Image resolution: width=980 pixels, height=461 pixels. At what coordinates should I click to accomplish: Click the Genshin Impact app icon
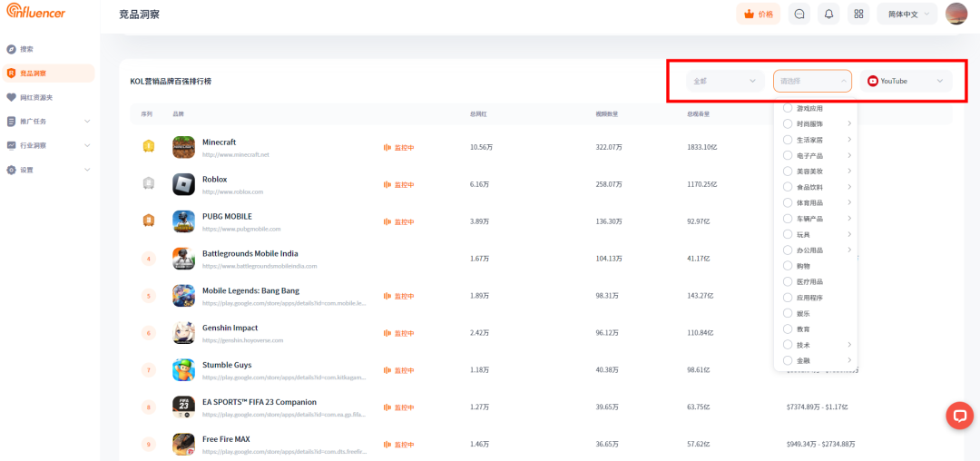(x=183, y=333)
